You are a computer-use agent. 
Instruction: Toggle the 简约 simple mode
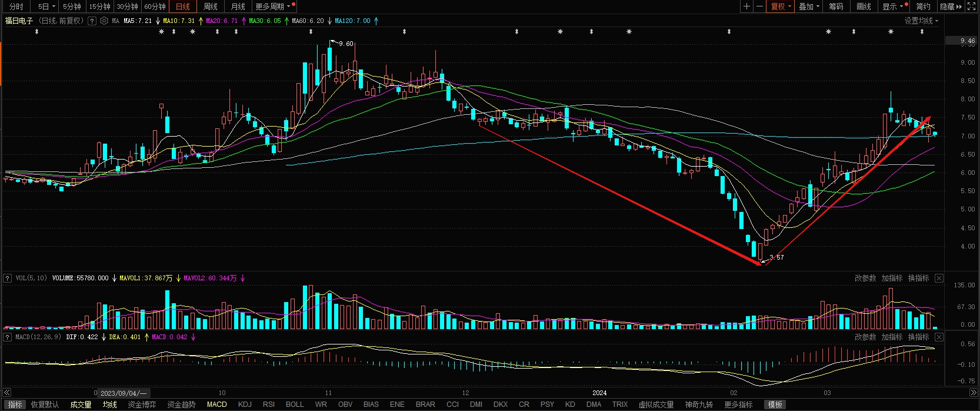click(923, 6)
